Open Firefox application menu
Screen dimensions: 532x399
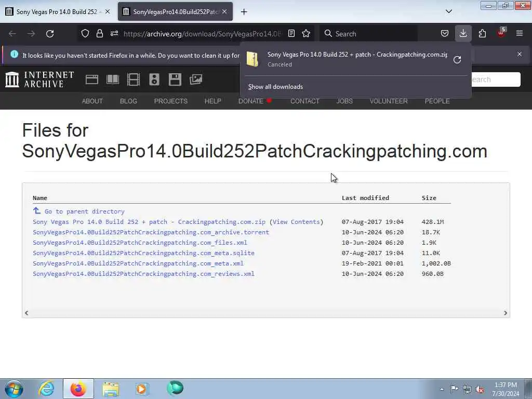[520, 34]
